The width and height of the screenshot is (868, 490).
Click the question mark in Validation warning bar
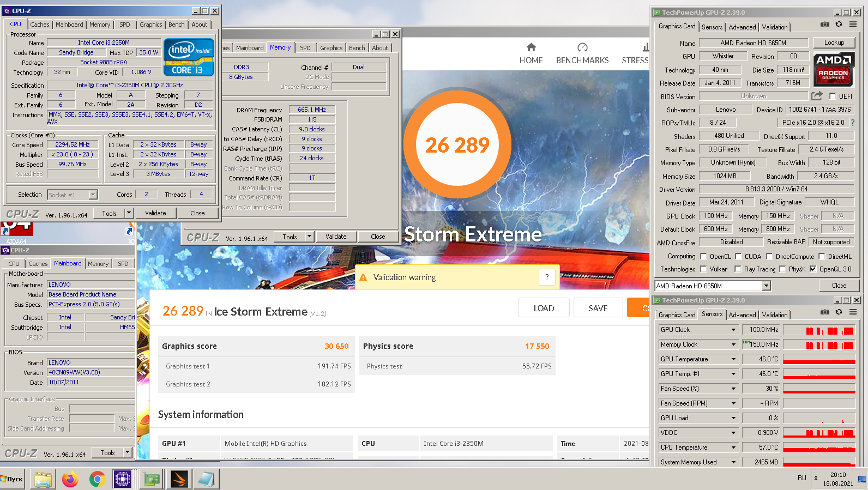pos(547,277)
